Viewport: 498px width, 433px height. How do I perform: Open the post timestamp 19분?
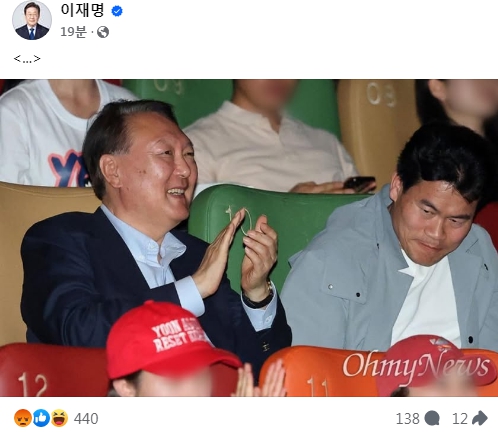(x=73, y=32)
